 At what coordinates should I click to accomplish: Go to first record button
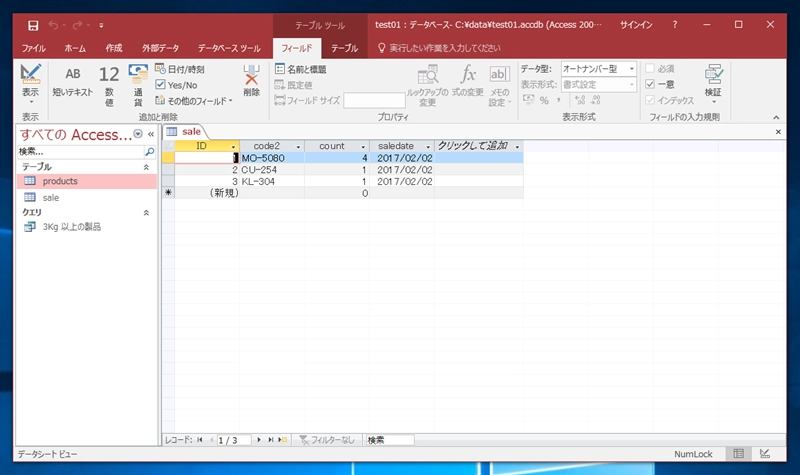click(199, 440)
